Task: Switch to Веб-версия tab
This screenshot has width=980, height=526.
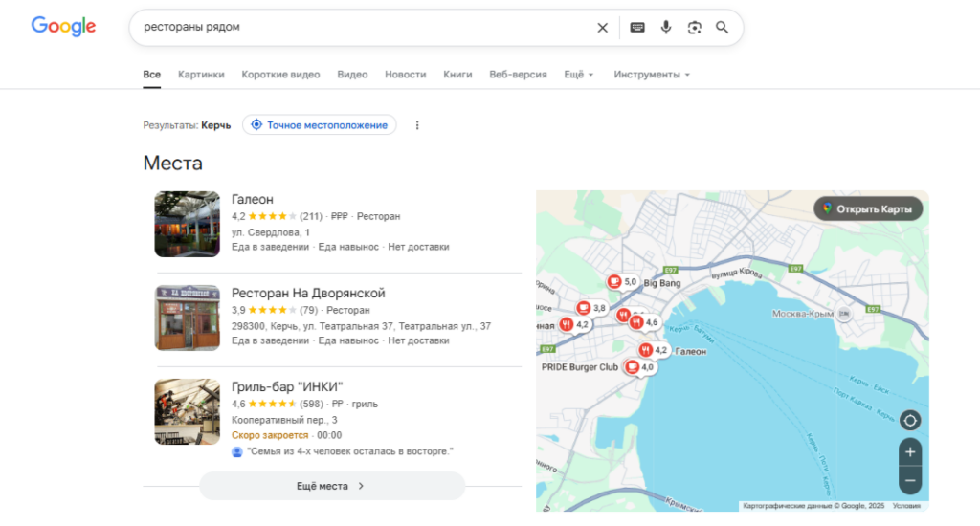Action: pyautogui.click(x=518, y=75)
